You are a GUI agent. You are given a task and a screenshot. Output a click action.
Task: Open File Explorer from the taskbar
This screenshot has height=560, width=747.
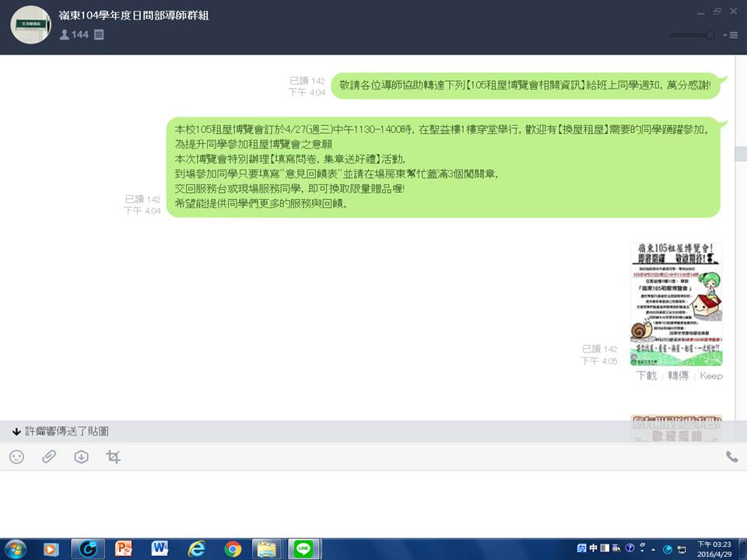[x=267, y=550]
